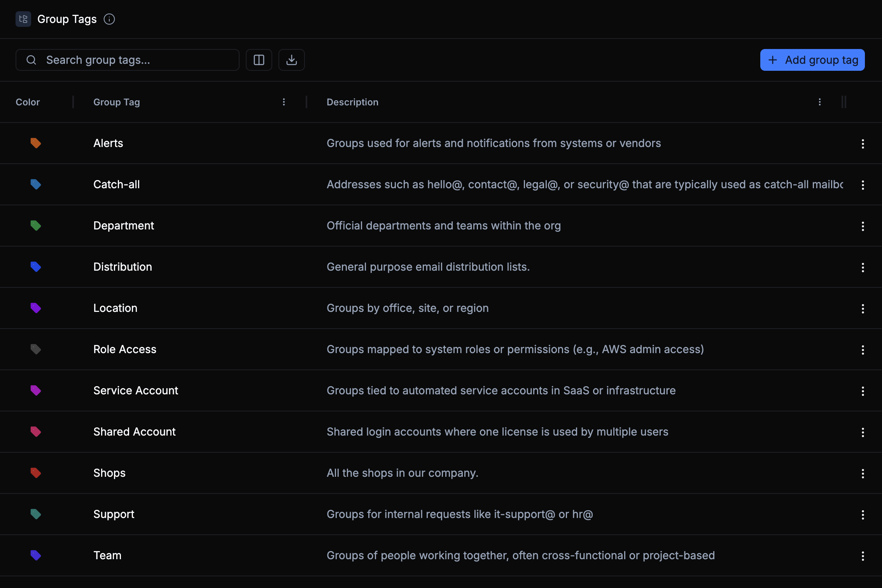Click the Color column header

(x=28, y=102)
